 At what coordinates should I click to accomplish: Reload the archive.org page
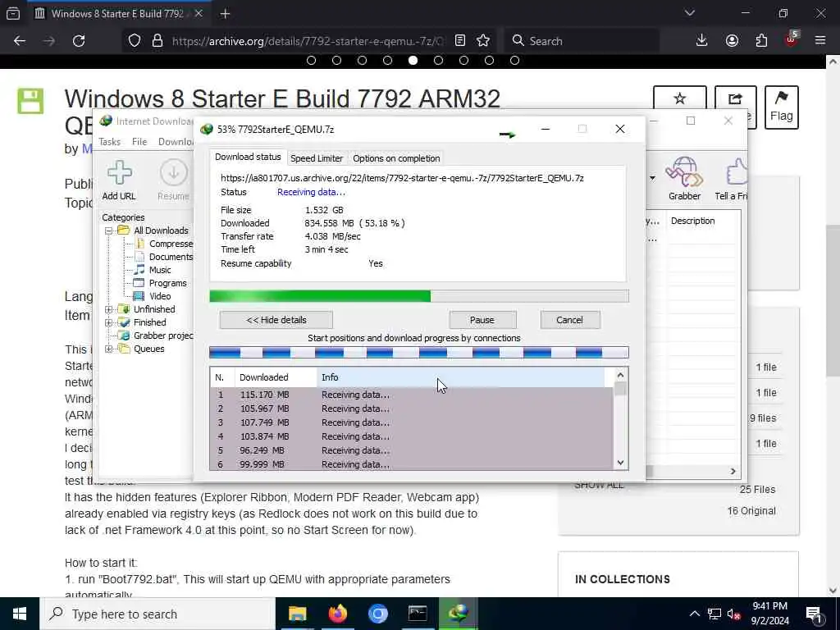(79, 41)
